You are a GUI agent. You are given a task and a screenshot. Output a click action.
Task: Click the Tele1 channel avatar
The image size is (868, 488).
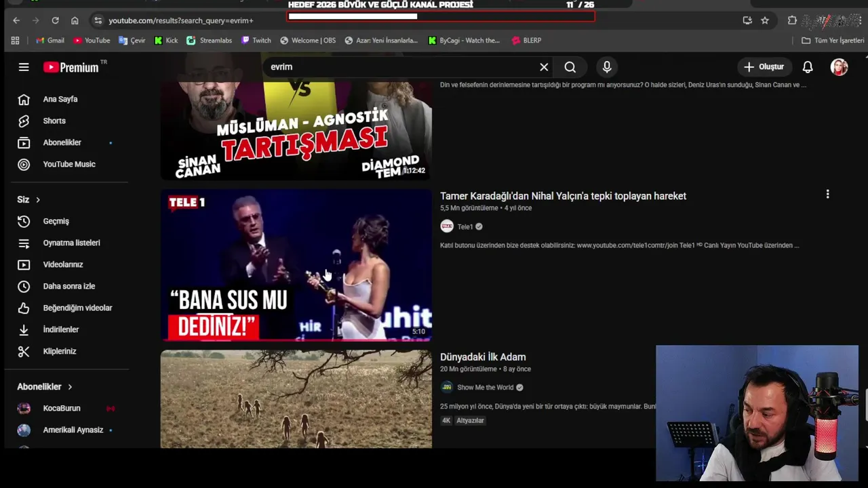pyautogui.click(x=447, y=226)
